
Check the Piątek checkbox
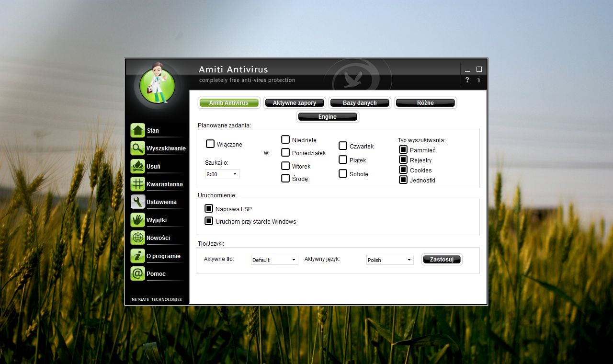tap(343, 159)
